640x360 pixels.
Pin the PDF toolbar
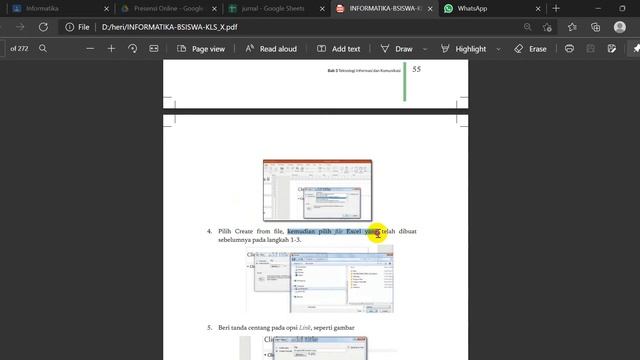(636, 49)
